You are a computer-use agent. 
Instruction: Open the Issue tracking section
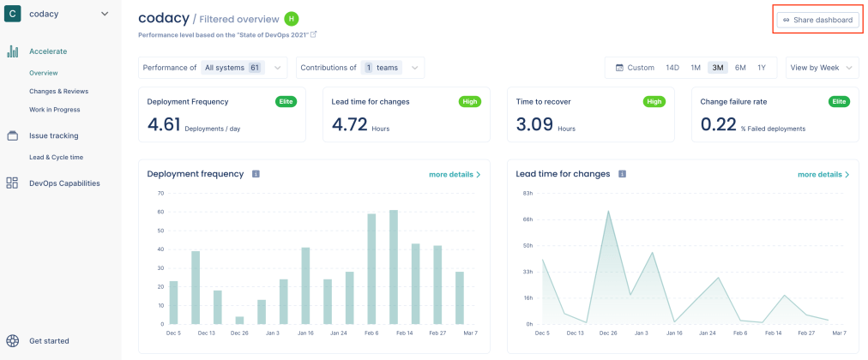coord(54,135)
